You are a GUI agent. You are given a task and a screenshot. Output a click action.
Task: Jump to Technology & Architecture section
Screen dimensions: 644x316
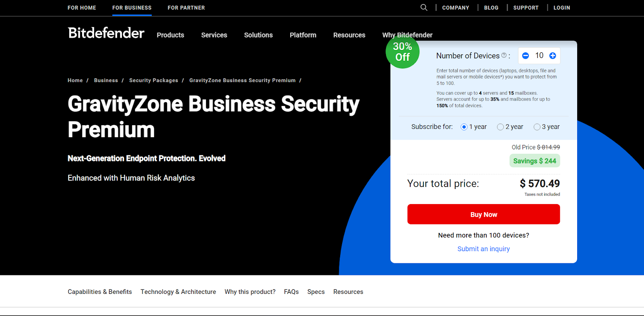tap(178, 292)
